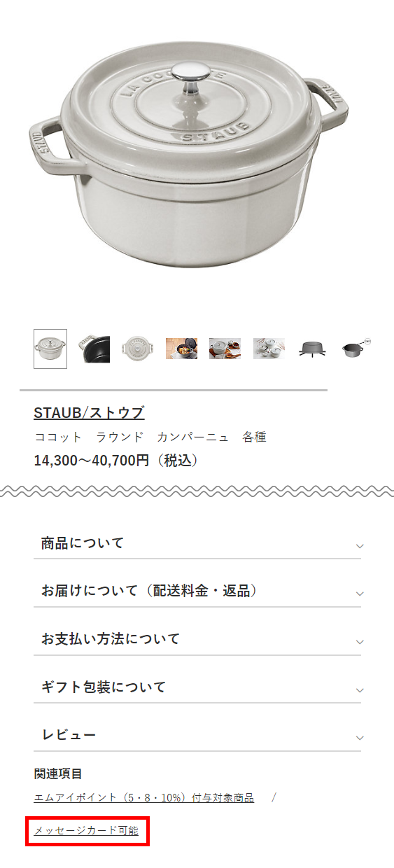View the fifth thumbnail with pot on table

pyautogui.click(x=225, y=349)
